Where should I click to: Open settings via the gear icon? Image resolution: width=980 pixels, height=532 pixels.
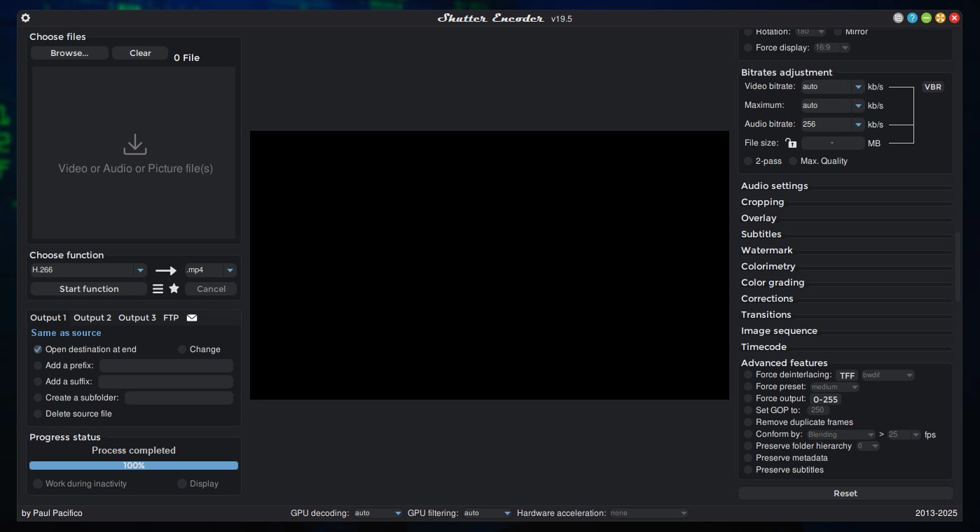tap(26, 18)
